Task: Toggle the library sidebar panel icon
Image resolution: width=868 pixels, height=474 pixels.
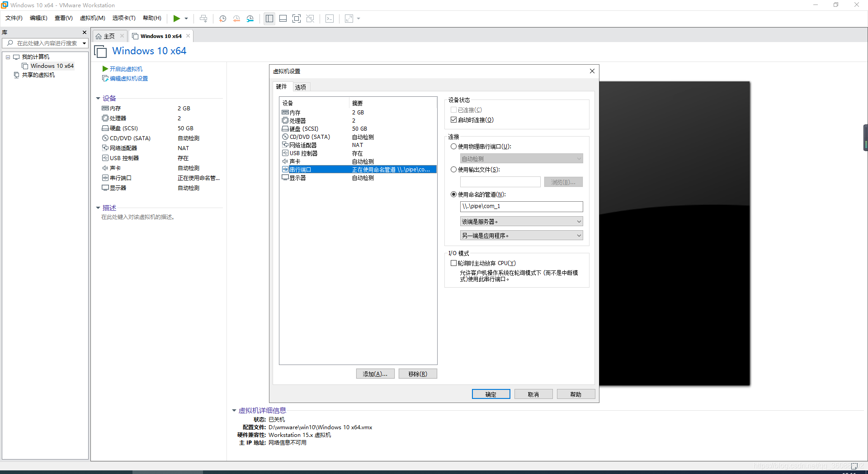Action: click(269, 19)
